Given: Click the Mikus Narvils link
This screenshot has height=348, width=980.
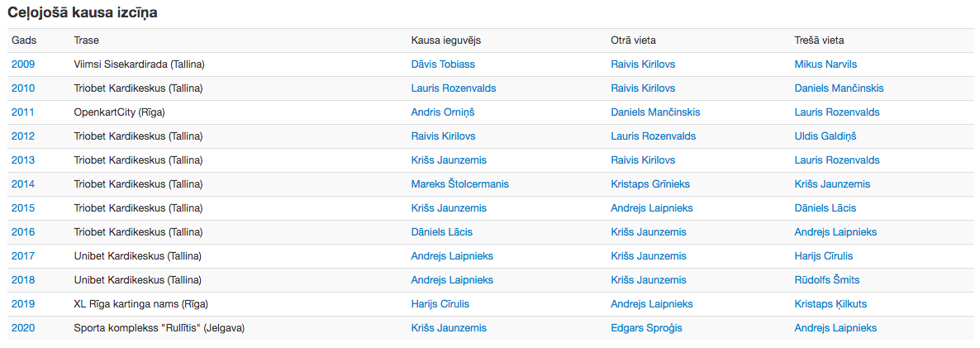Looking at the screenshot, I should coord(825,64).
